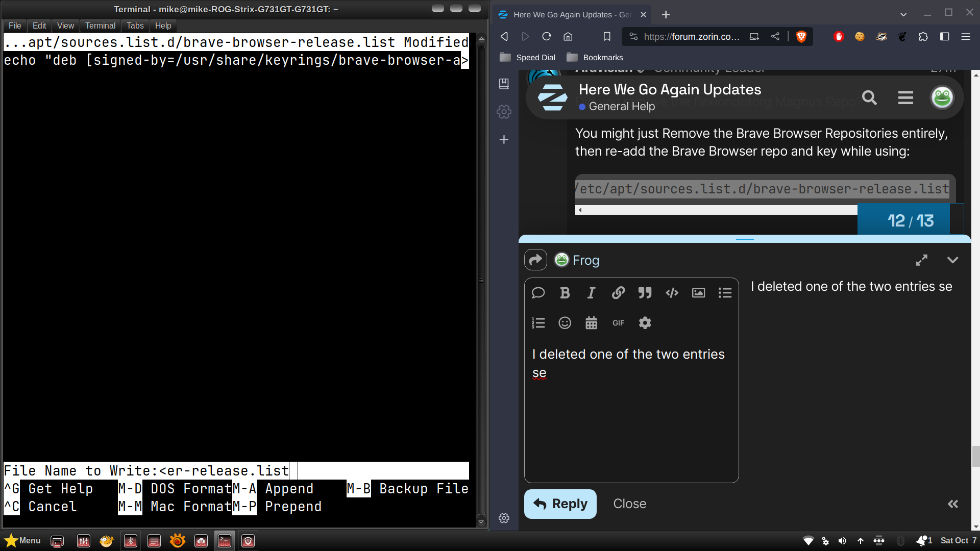Open composer options gear dropdown

pos(645,323)
